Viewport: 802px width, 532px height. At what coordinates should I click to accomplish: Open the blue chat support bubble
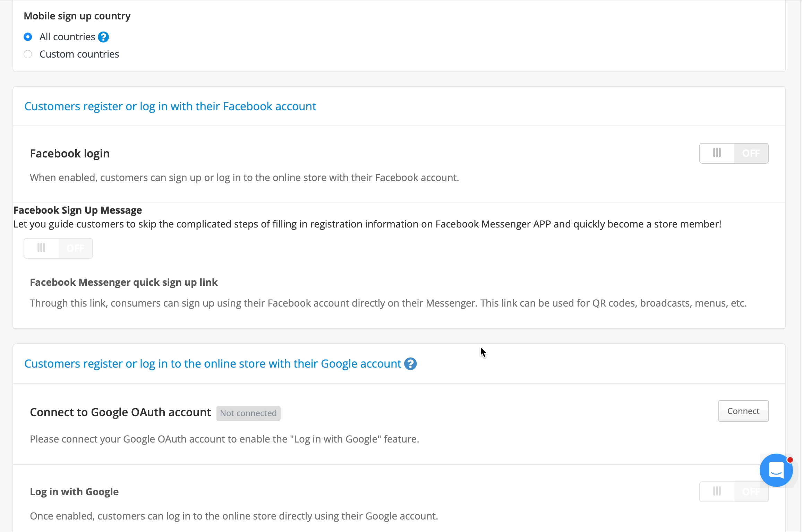[776, 470]
